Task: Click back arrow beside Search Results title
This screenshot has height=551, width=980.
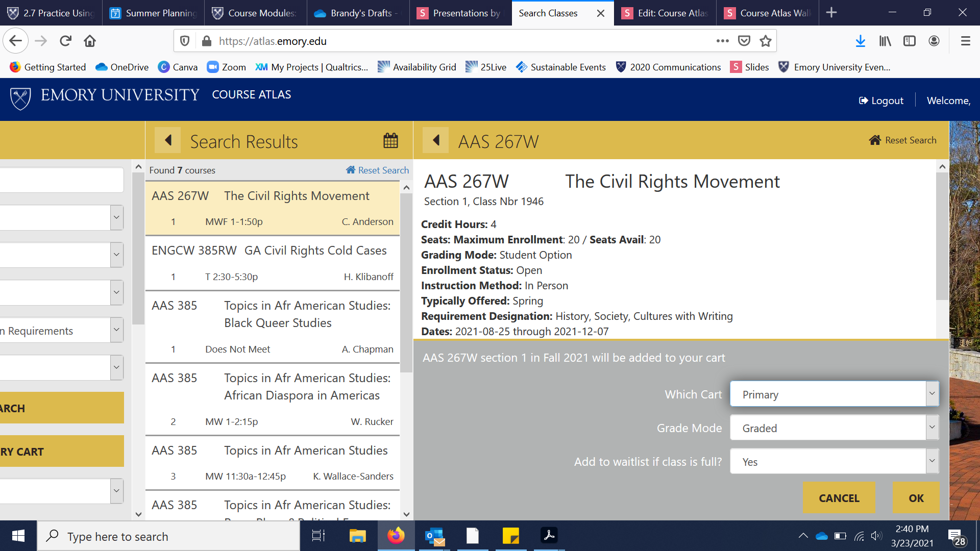Action: click(x=168, y=140)
